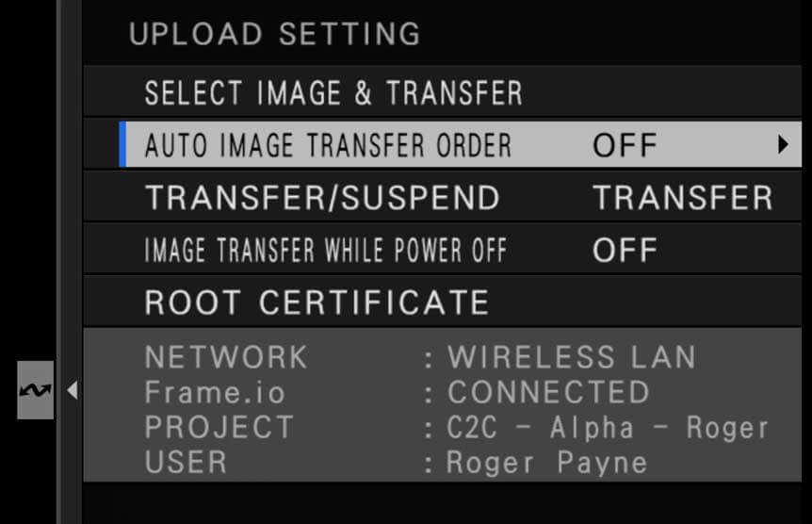Select the network connection tab icon in the sidebar
Viewport: 812px width, 524px height.
[36, 389]
